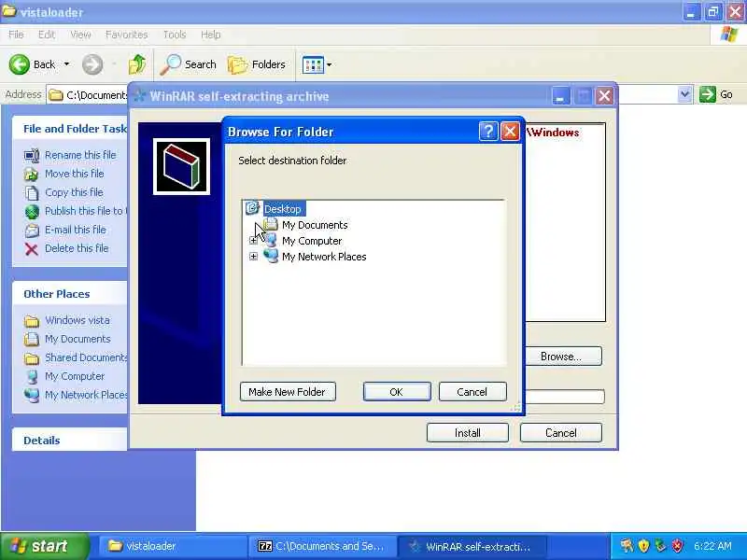
Task: Click the Make New Folder button
Action: [288, 391]
